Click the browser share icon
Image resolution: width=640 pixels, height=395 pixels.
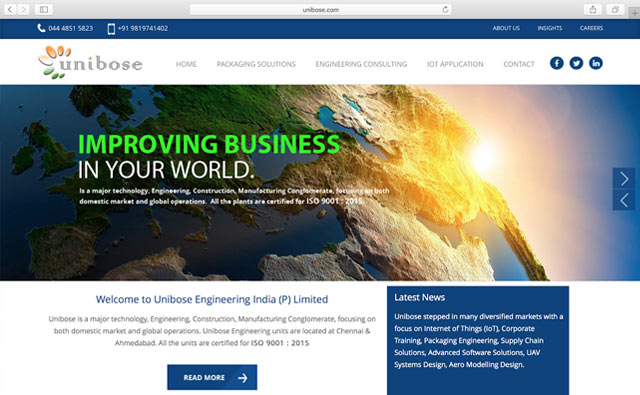click(x=593, y=9)
